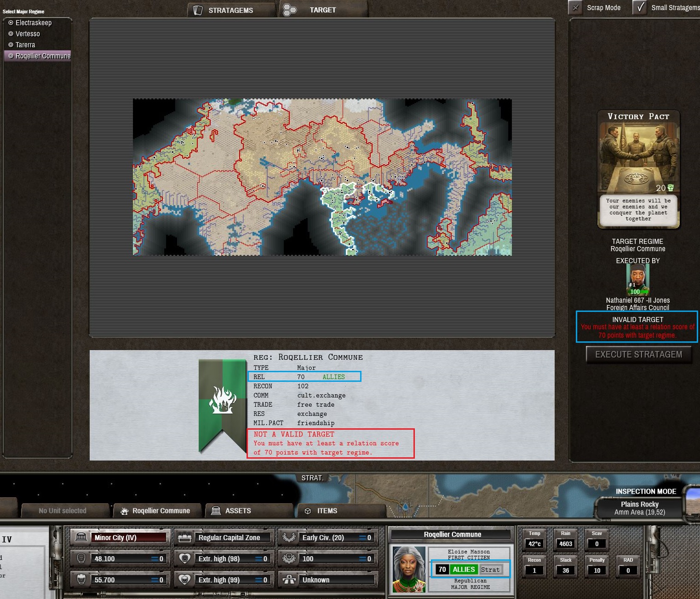Click the COMM cult.exchange row

coord(299,395)
